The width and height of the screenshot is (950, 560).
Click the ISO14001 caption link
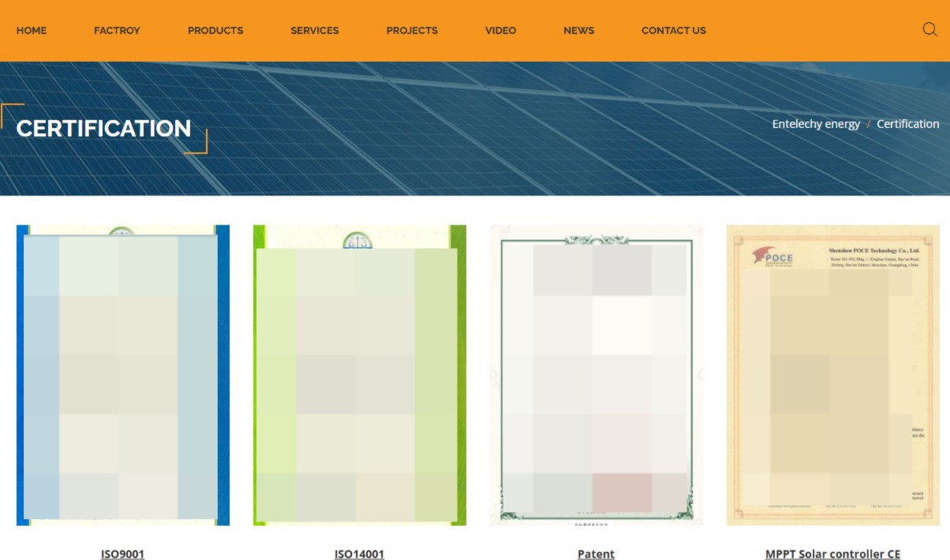tap(359, 554)
